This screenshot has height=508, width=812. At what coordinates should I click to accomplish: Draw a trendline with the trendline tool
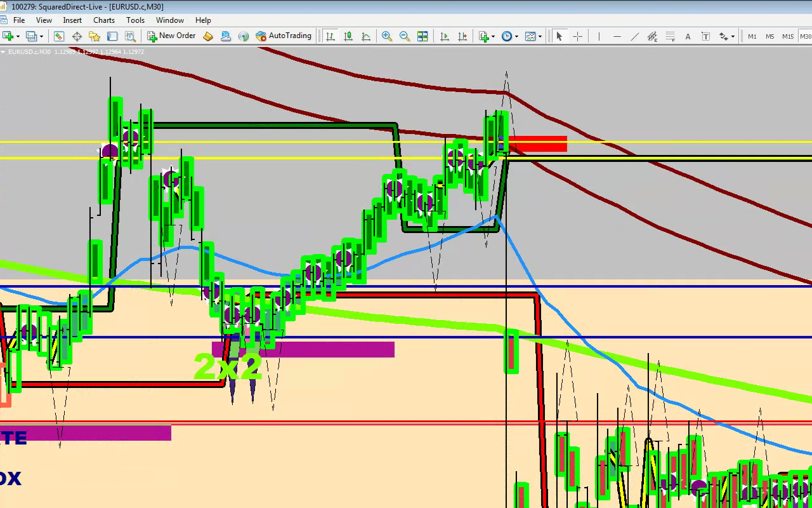[x=634, y=36]
